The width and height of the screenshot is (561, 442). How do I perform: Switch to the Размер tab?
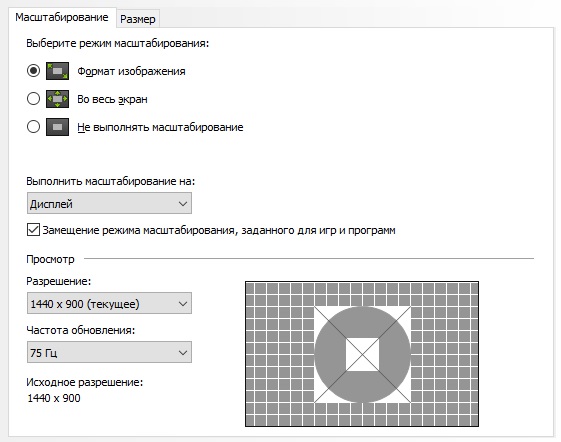[138, 19]
